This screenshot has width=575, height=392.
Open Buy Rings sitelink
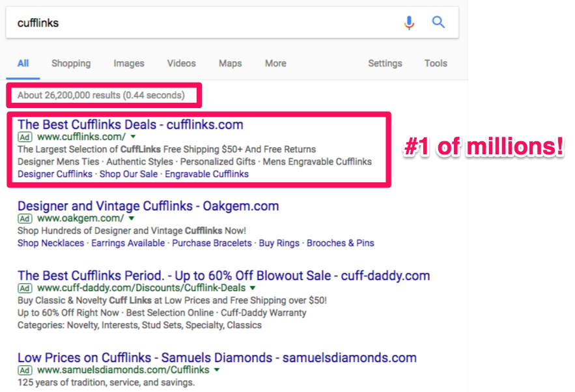279,243
